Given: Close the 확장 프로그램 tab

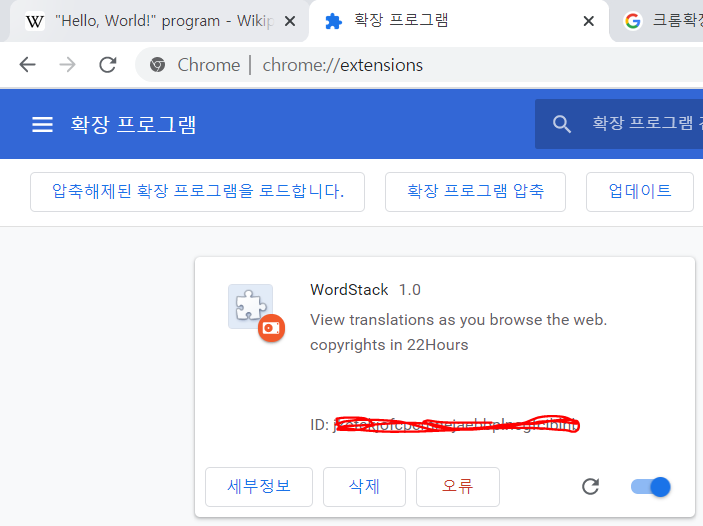Looking at the screenshot, I should click(x=589, y=21).
